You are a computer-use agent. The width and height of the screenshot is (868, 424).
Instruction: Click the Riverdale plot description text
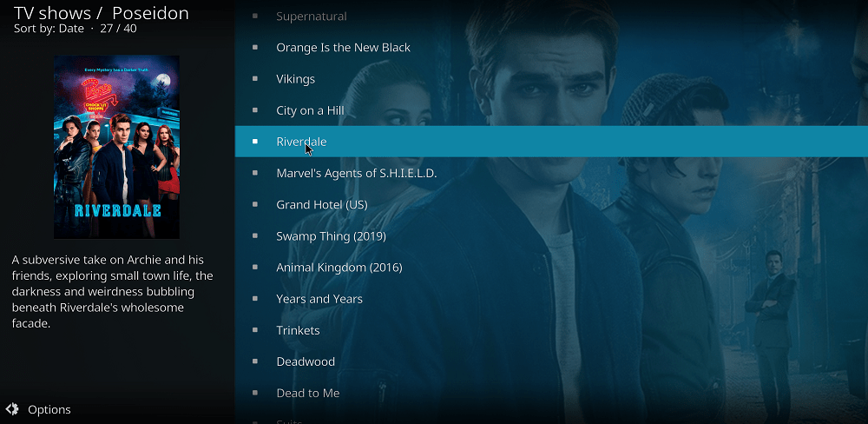(x=112, y=292)
